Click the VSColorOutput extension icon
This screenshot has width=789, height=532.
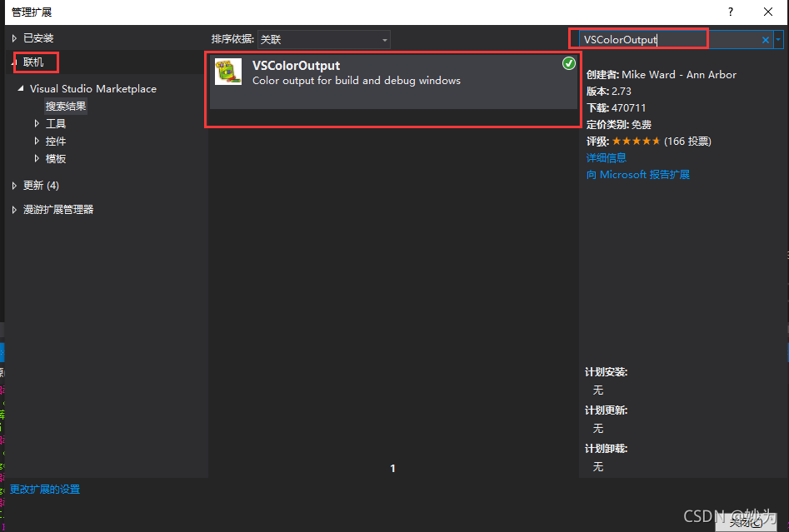tap(228, 72)
